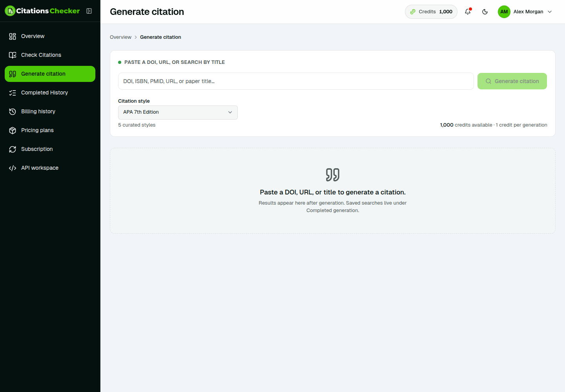The height and width of the screenshot is (392, 565).
Task: Click the 'Citation style' label
Action: [x=134, y=101]
